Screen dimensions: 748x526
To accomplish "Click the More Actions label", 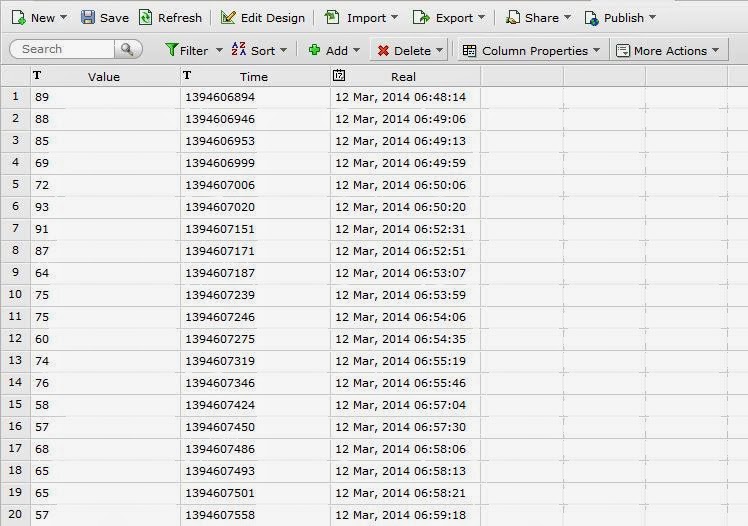I will pos(670,51).
